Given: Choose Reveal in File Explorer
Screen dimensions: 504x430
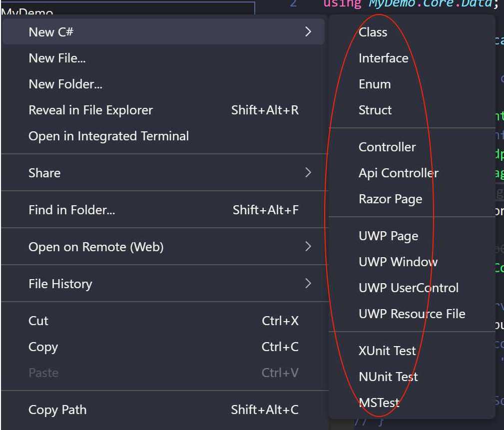Looking at the screenshot, I should pyautogui.click(x=90, y=110).
